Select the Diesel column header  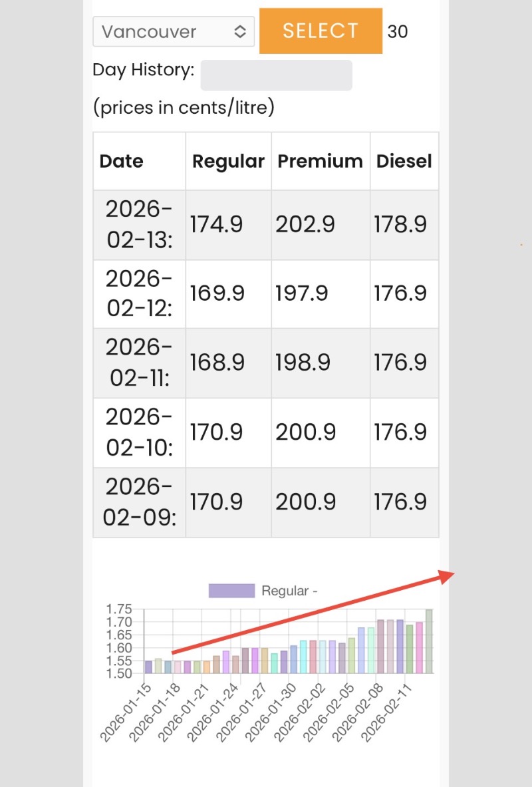(404, 162)
